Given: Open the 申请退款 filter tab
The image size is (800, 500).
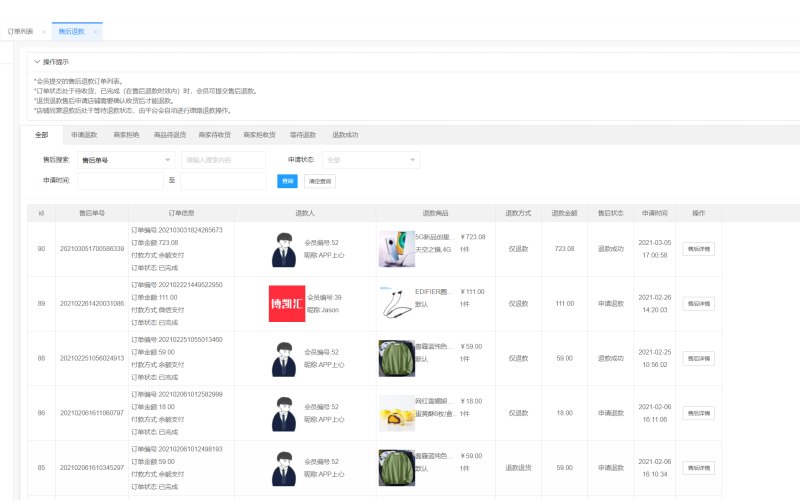Looking at the screenshot, I should [84, 135].
